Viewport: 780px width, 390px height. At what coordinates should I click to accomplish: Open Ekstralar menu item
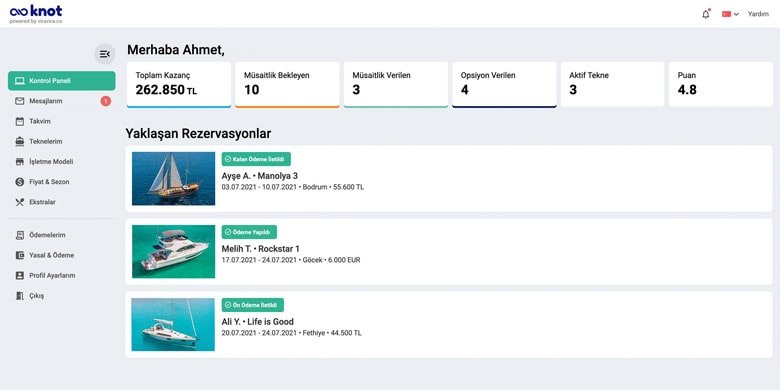pyautogui.click(x=61, y=202)
